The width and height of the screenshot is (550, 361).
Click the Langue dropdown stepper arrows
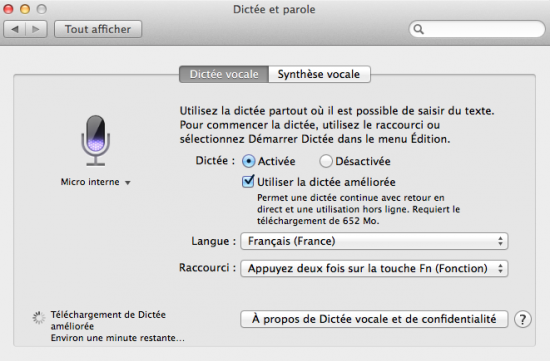[500, 241]
